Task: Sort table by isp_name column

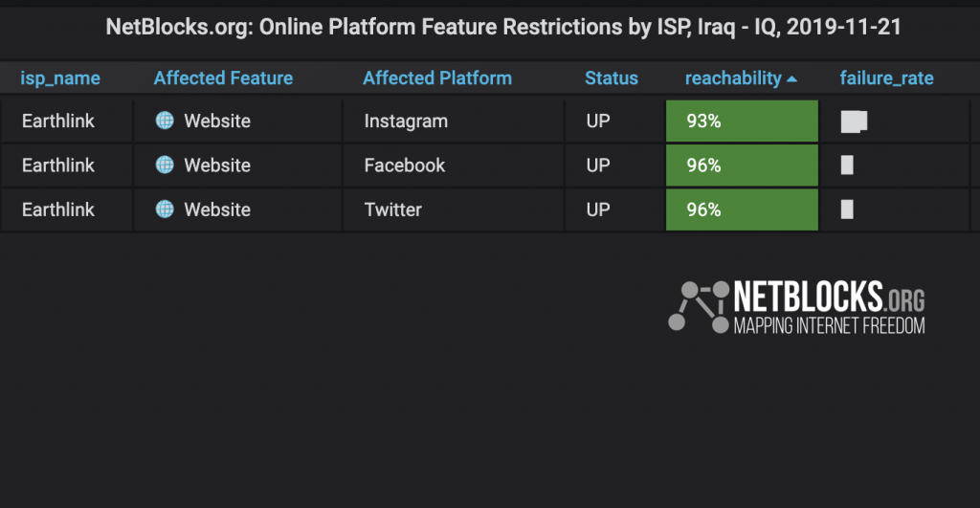Action: (60, 78)
